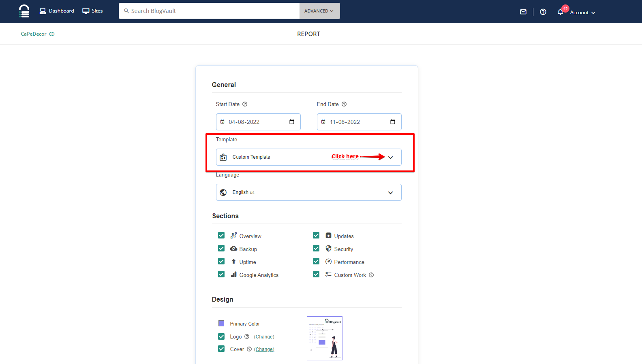Click the Start Date input field

[x=258, y=122]
